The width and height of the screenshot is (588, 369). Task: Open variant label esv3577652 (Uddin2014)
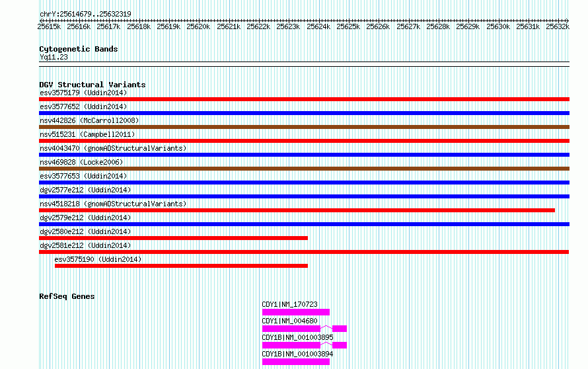[83, 106]
